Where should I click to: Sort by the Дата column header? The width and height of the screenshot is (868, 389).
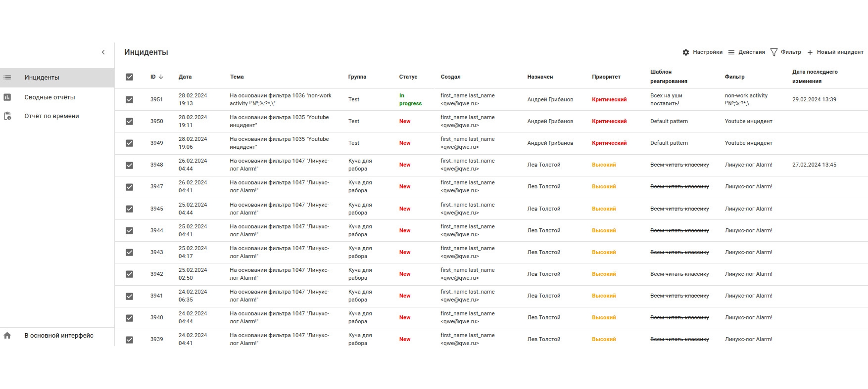185,77
